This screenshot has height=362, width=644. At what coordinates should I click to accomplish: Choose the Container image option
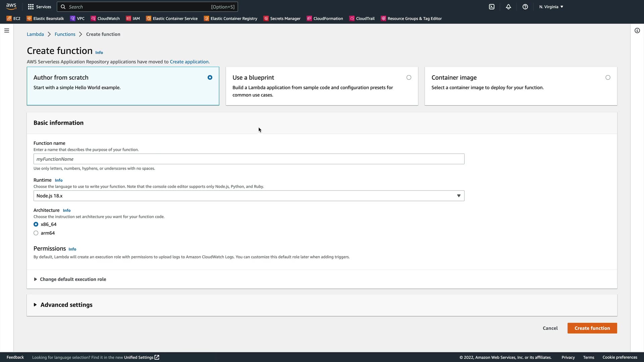pos(607,77)
